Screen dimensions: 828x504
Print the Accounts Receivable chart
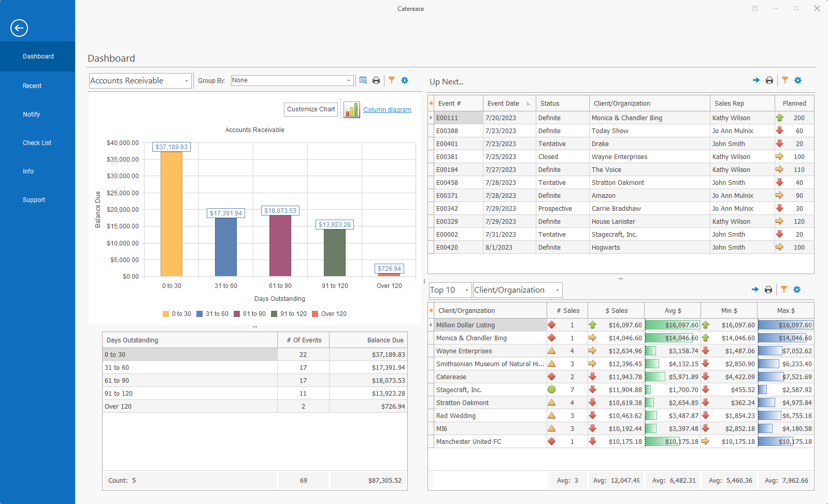pos(376,80)
